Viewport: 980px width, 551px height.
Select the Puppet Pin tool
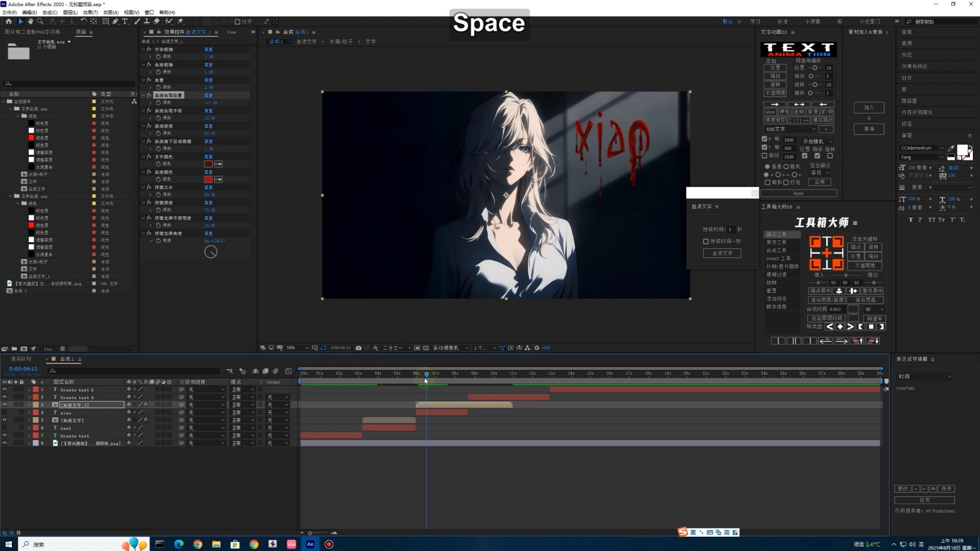pos(180,21)
